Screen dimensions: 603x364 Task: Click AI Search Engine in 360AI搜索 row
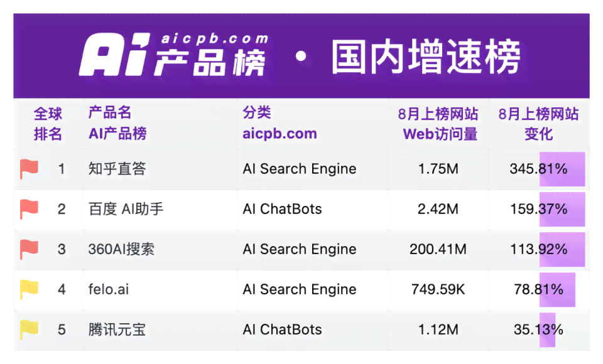[x=299, y=249]
